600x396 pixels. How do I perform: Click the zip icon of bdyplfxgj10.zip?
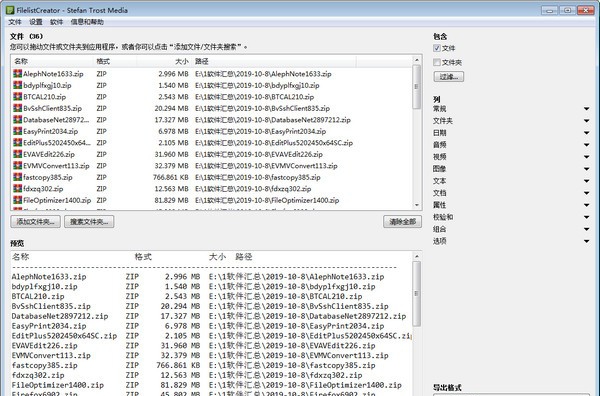[x=17, y=85]
